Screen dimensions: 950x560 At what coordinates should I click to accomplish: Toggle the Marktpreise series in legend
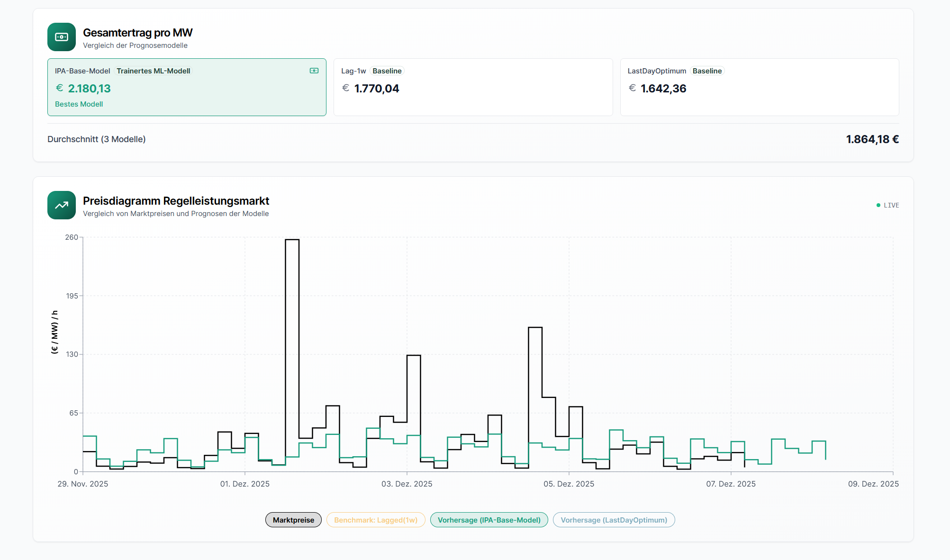293,520
